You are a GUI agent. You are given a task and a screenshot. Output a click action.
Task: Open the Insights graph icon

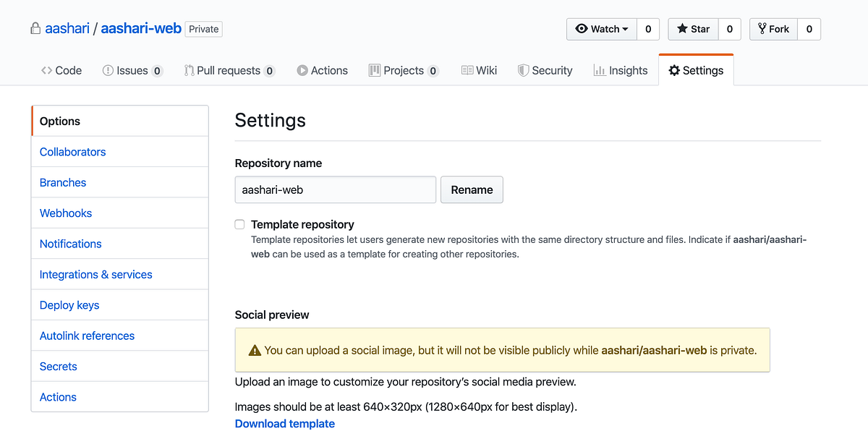pyautogui.click(x=600, y=70)
